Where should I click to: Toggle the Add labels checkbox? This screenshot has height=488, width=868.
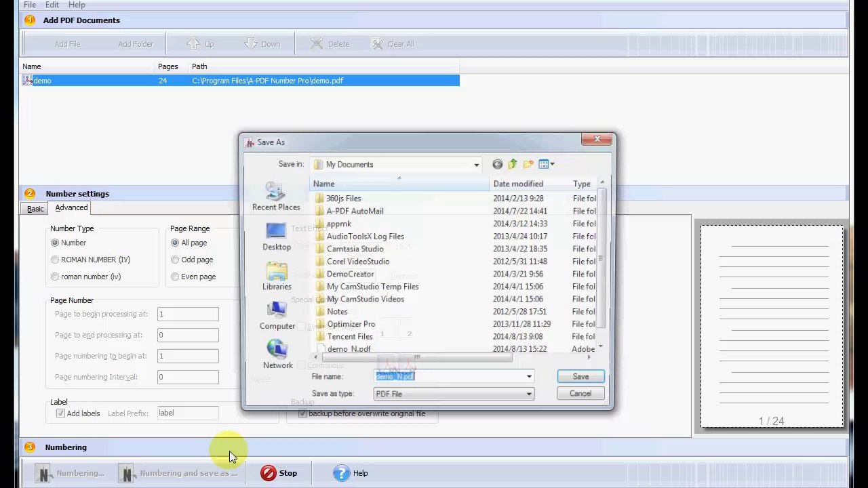click(60, 413)
